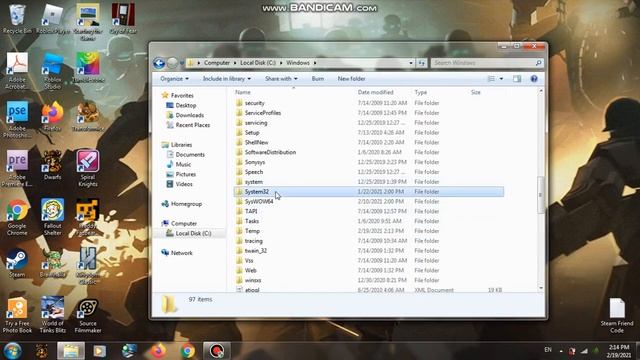Open the Organize dropdown menu
Viewport: 640px width, 360px height.
[x=174, y=79]
